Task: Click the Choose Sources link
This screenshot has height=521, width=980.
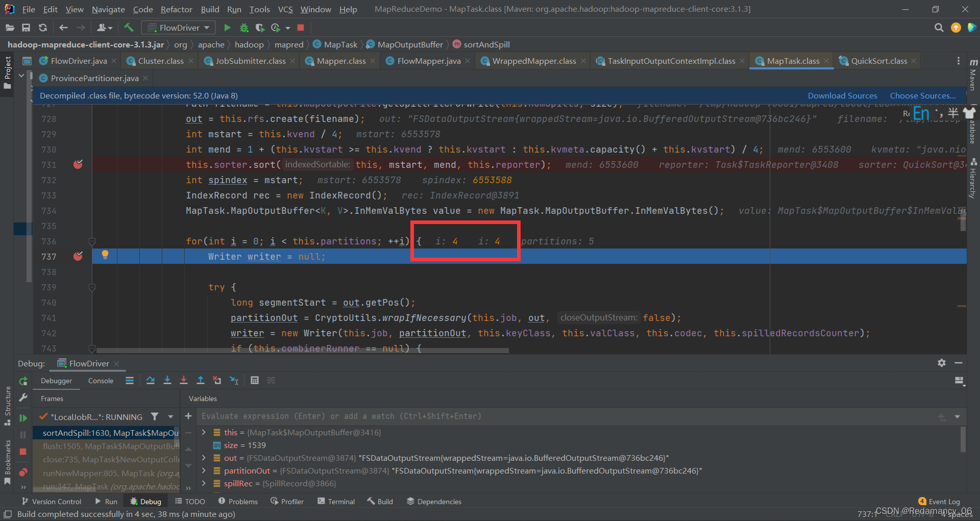Action: click(923, 95)
